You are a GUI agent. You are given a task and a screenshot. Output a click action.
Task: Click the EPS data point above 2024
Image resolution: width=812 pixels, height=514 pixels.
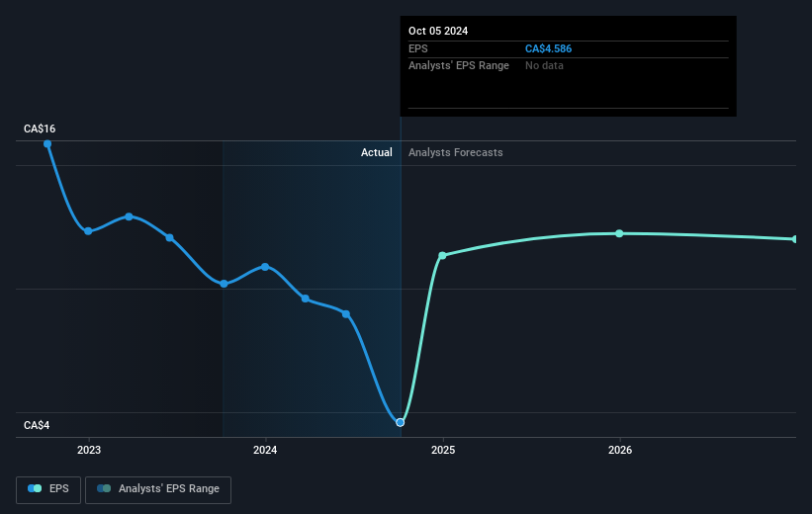[x=265, y=267]
